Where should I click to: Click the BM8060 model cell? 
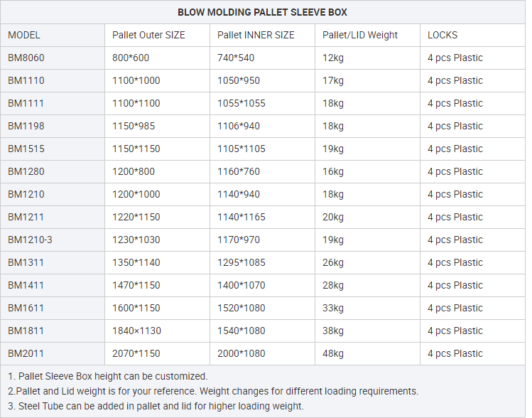click(x=26, y=58)
